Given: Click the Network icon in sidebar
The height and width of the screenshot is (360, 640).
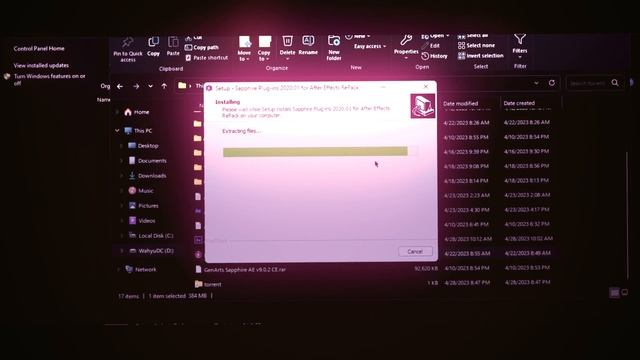Looking at the screenshot, I should pos(129,269).
